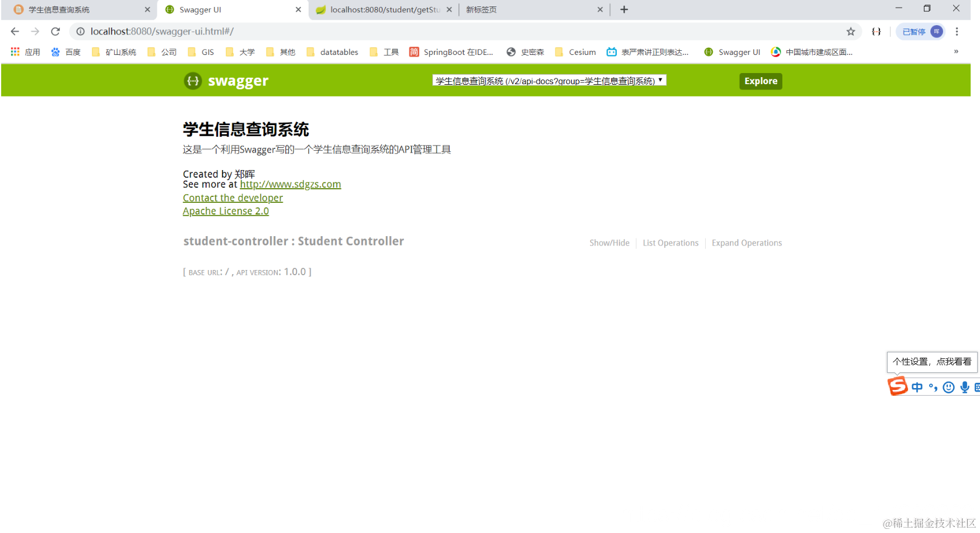Toggle the Sogou punctuation mode icon
Screen dimensions: 980x533
tap(933, 387)
